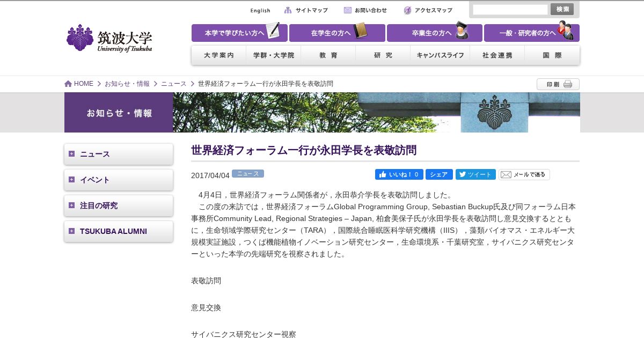
Task: Click the header banner image with crest
Action: tap(376, 112)
